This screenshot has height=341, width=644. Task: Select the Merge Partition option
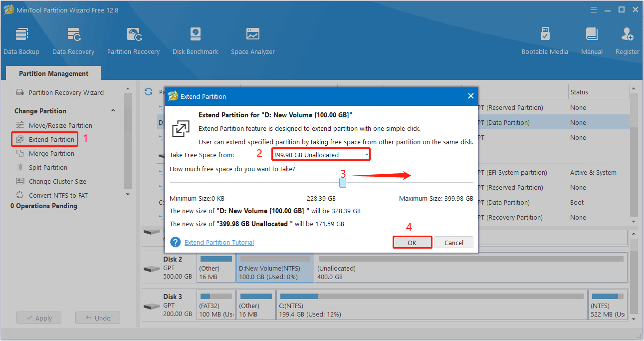pyautogui.click(x=51, y=153)
